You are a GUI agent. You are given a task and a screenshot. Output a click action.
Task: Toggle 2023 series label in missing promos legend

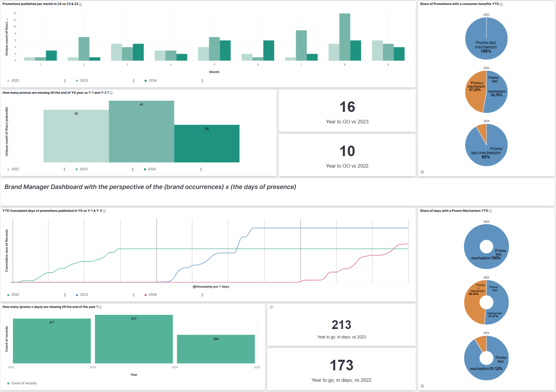coord(84,169)
